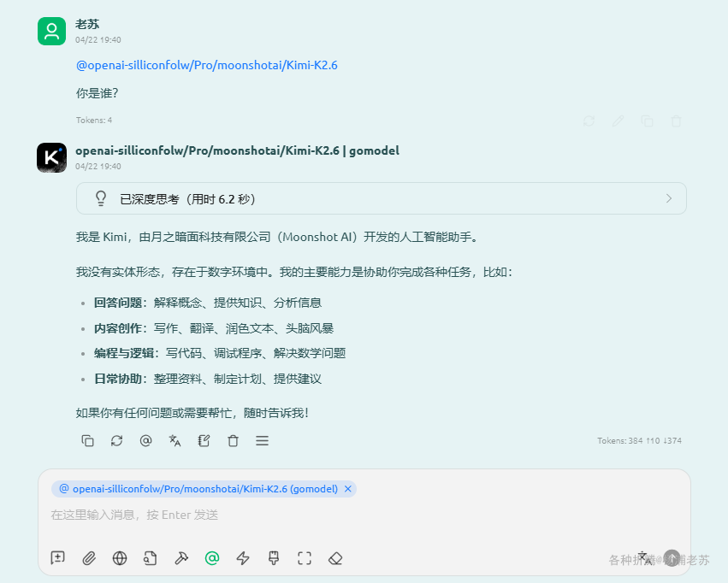The image size is (728, 583).
Task: Click the black Kimi K avatar
Action: 51,157
